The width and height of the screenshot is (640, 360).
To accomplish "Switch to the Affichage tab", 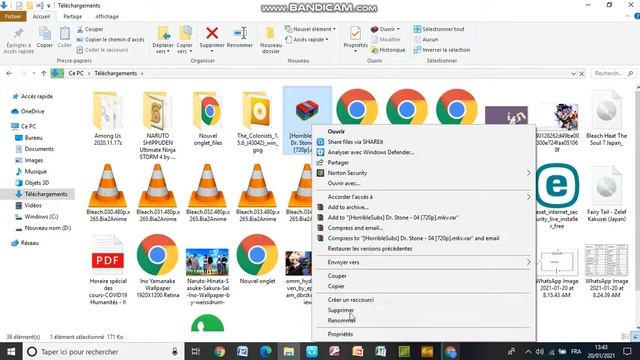I will pyautogui.click(x=107, y=16).
